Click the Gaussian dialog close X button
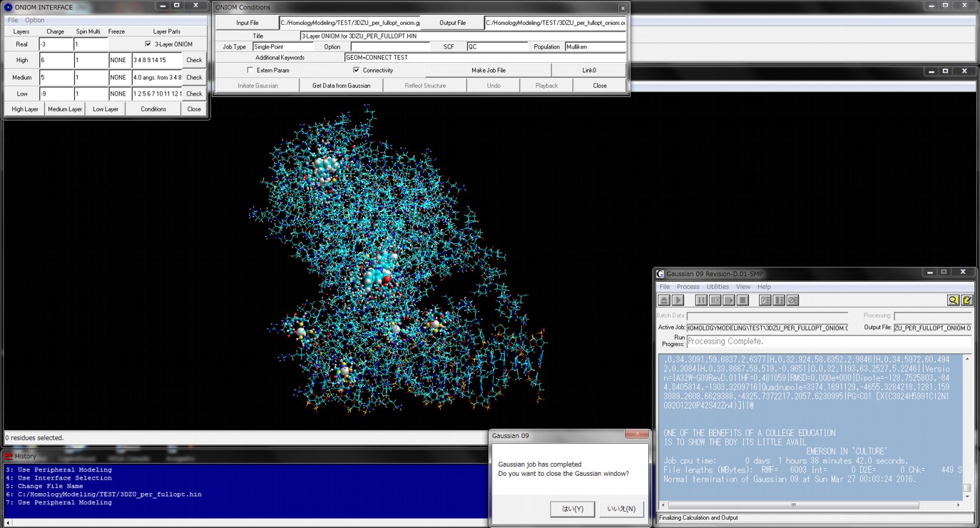 (x=636, y=434)
